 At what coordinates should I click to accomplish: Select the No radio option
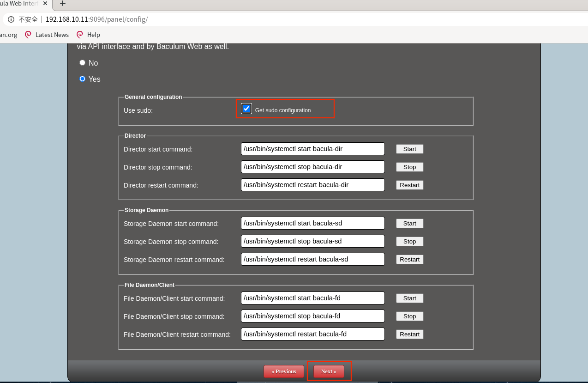[x=83, y=63]
